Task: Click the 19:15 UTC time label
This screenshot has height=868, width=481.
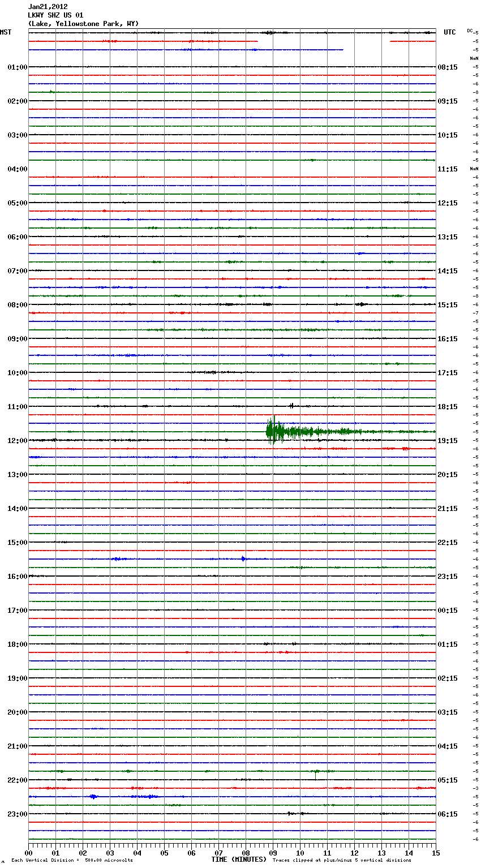Action: 448,441
